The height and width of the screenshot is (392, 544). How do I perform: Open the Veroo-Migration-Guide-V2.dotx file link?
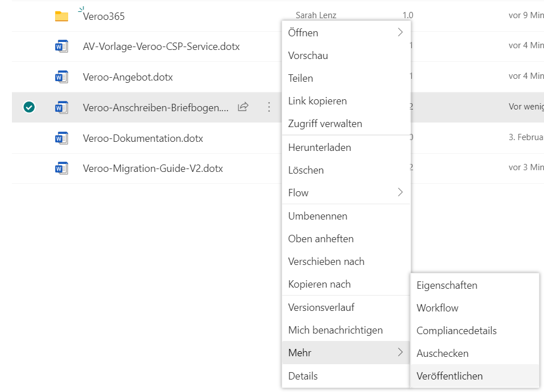pyautogui.click(x=153, y=168)
